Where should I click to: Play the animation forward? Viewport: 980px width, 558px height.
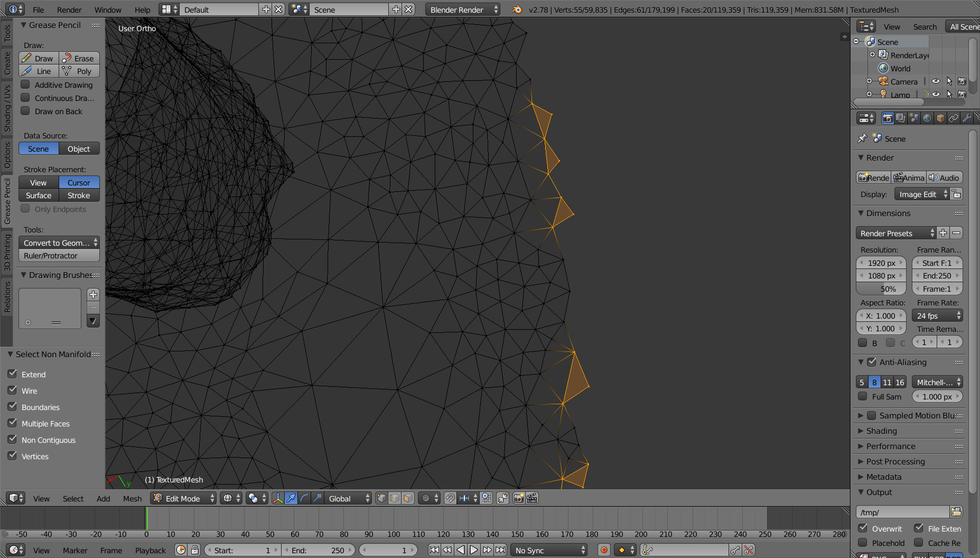tap(474, 550)
